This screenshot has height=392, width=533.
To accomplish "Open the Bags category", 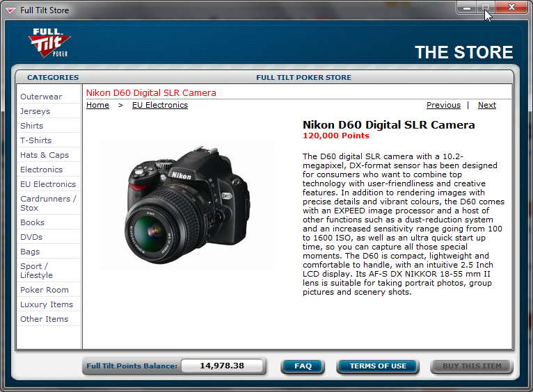I will (x=30, y=252).
